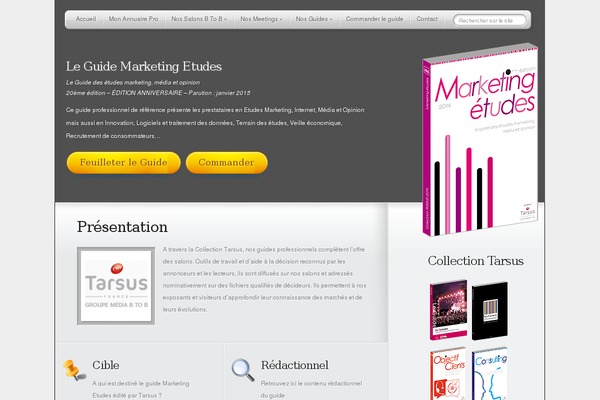Click the text 'Retrouvez ici le contenu rédactionnel'

point(311,383)
